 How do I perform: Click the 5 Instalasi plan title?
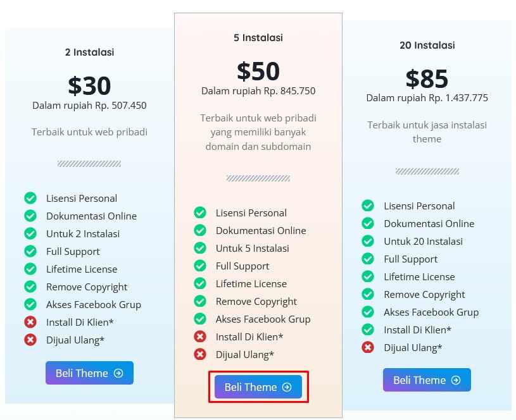(x=258, y=38)
